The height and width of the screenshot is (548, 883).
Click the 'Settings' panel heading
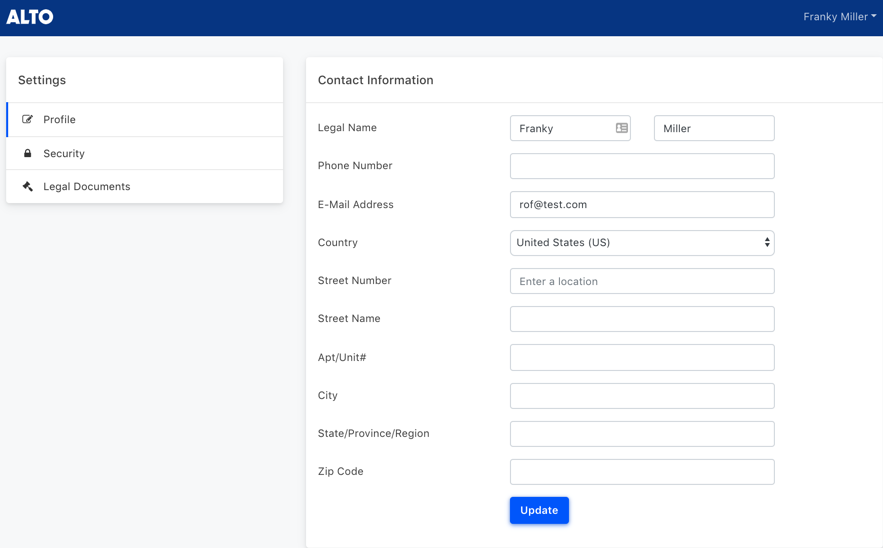pyautogui.click(x=42, y=80)
